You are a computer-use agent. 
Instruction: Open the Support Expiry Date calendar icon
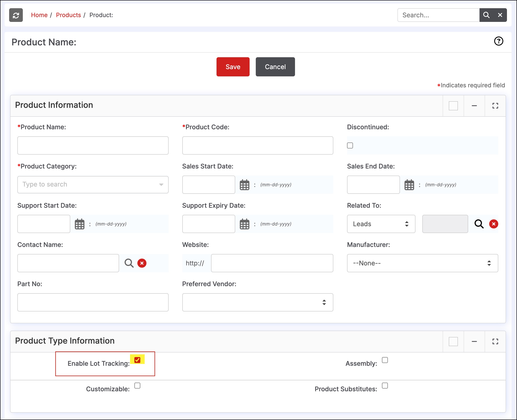pos(244,224)
